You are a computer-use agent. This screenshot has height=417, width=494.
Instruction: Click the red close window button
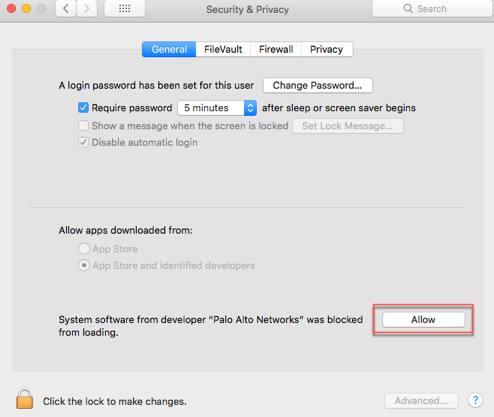pyautogui.click(x=12, y=8)
